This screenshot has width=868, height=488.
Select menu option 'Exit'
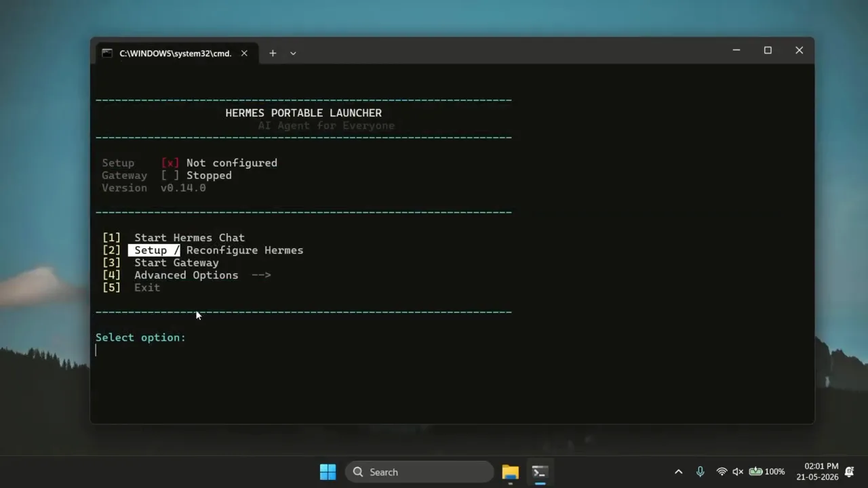pos(147,287)
